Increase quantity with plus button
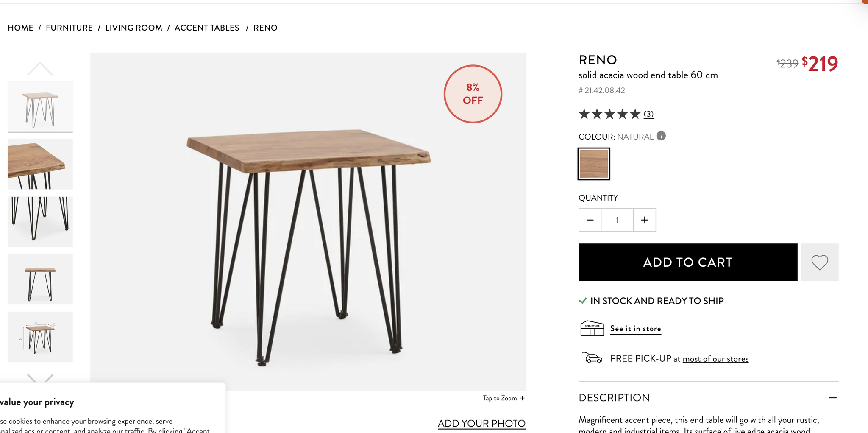The image size is (868, 433). [645, 220]
